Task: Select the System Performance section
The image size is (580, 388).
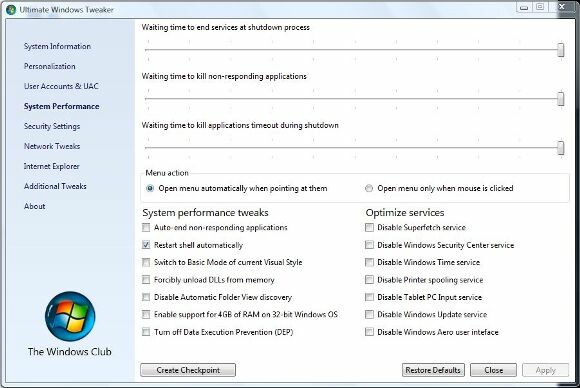Action: point(61,106)
